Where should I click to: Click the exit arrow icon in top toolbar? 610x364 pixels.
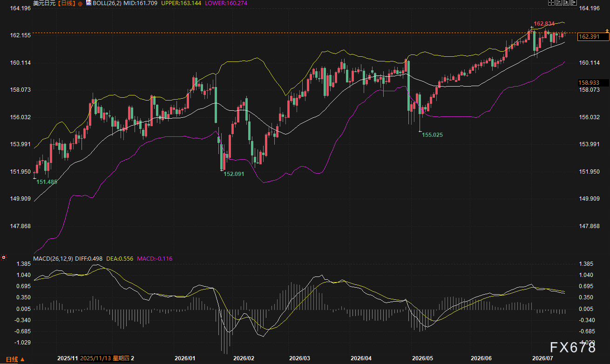[574, 2]
